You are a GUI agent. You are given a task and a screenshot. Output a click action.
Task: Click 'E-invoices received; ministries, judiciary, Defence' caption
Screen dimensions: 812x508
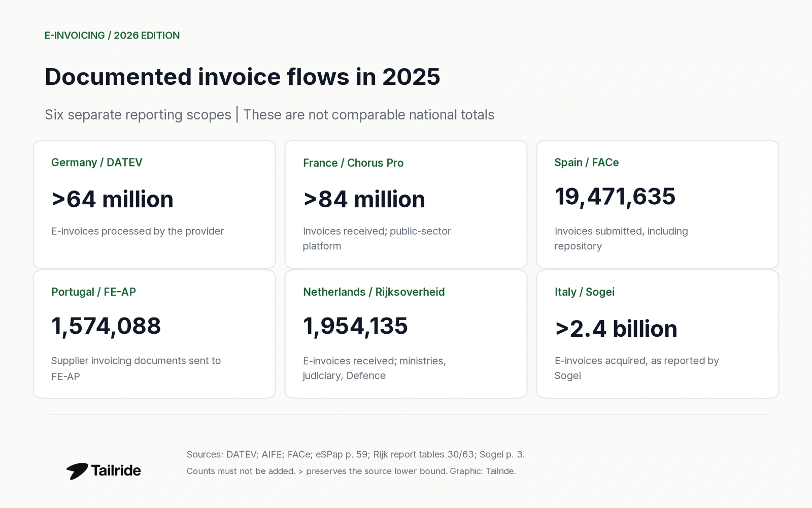(x=375, y=368)
